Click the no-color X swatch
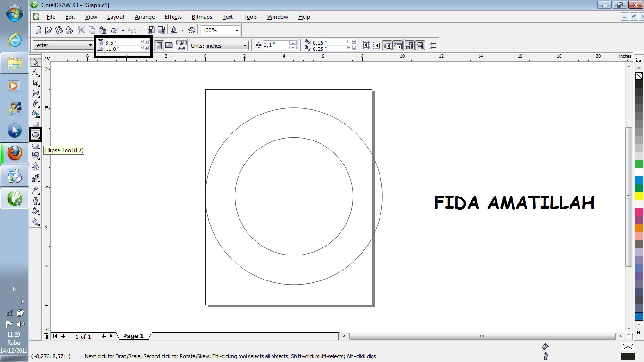This screenshot has height=362, width=644. tap(639, 76)
